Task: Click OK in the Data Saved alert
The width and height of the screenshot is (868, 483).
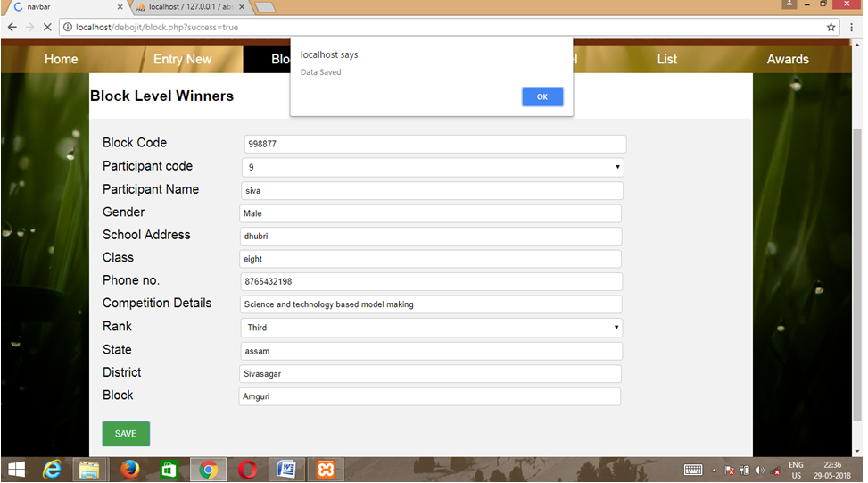Action: coord(542,97)
